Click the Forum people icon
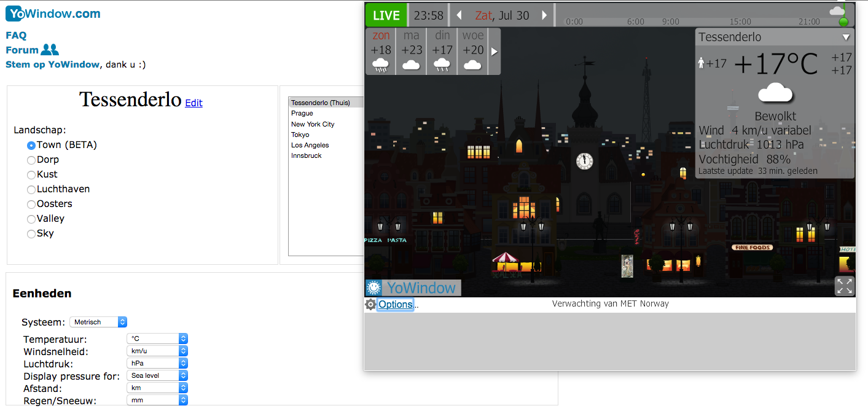The height and width of the screenshot is (411, 868). (x=50, y=50)
